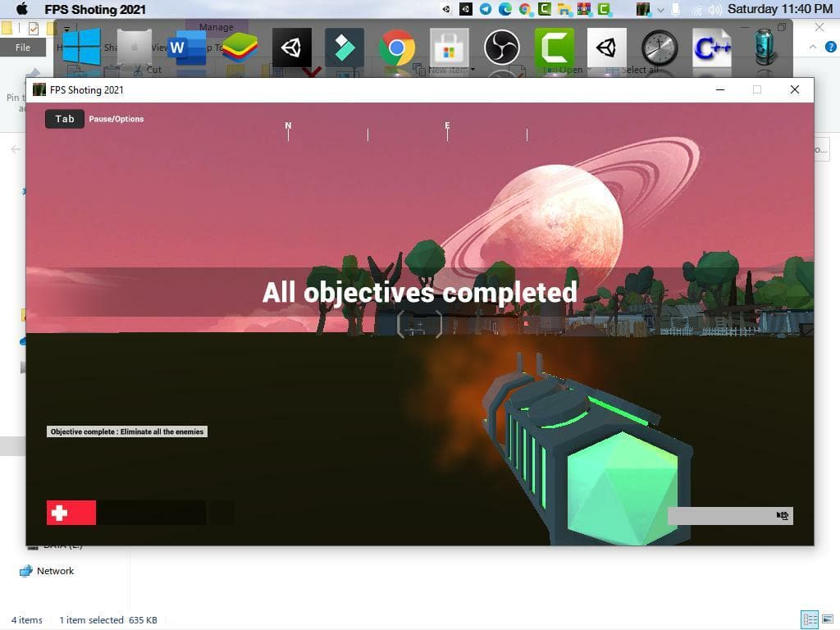Switch to the Manage tab in File Explorer
840x630 pixels.
(x=217, y=27)
